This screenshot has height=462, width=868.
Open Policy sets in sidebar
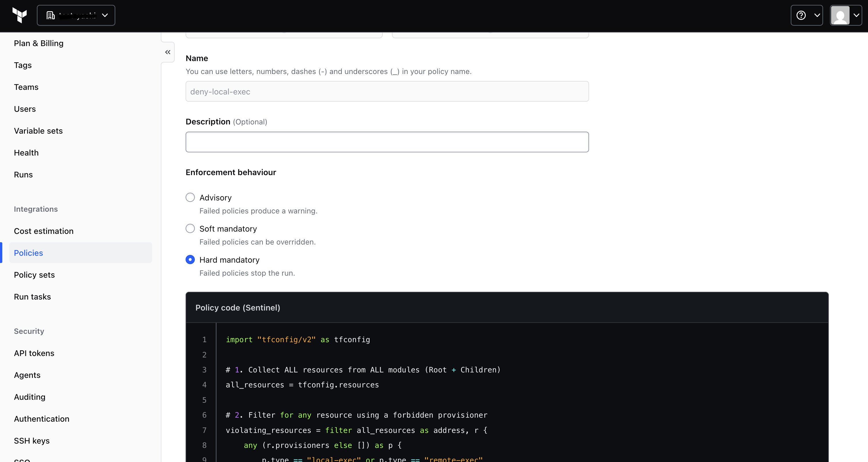[34, 275]
